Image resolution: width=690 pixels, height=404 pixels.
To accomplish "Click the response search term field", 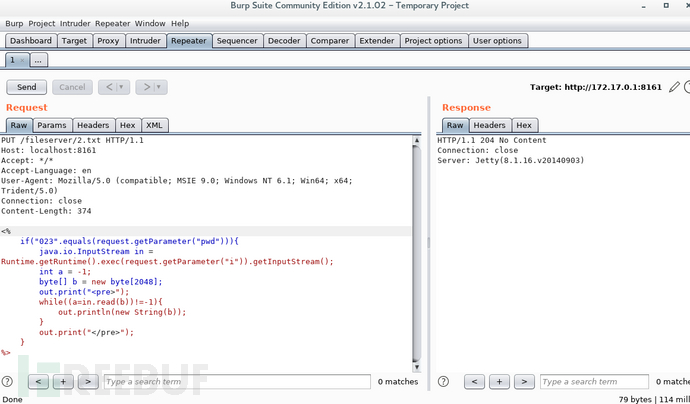I will click(594, 382).
